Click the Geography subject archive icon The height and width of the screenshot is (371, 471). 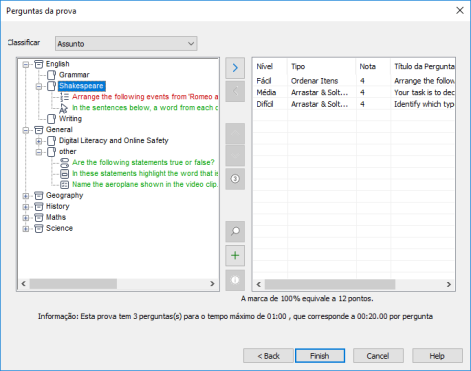tap(39, 196)
